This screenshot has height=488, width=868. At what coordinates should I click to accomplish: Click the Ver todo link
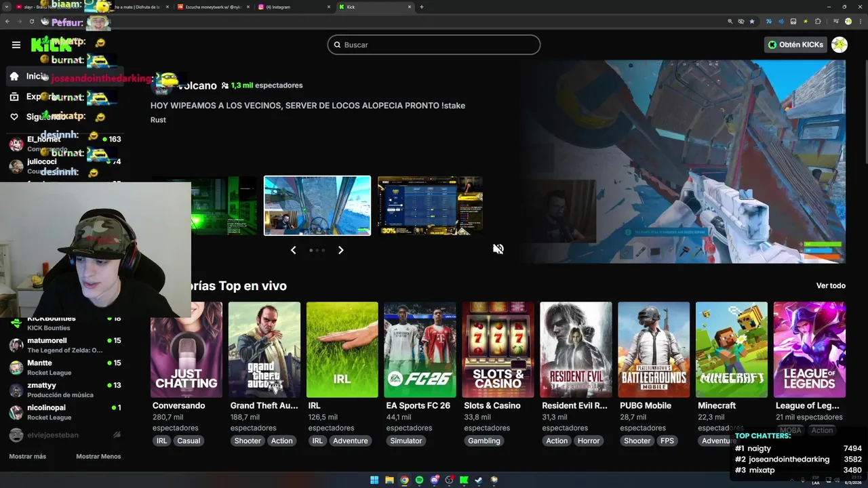(831, 286)
